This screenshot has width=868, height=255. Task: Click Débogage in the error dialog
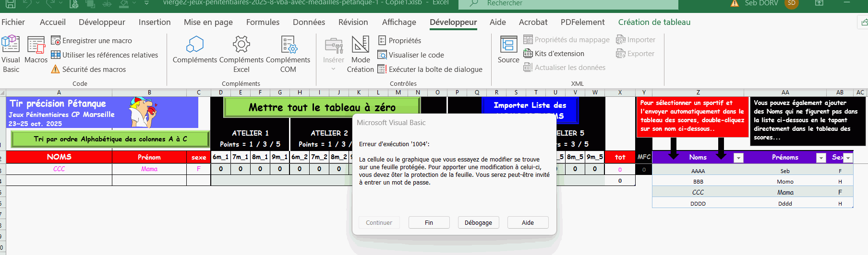pyautogui.click(x=478, y=222)
